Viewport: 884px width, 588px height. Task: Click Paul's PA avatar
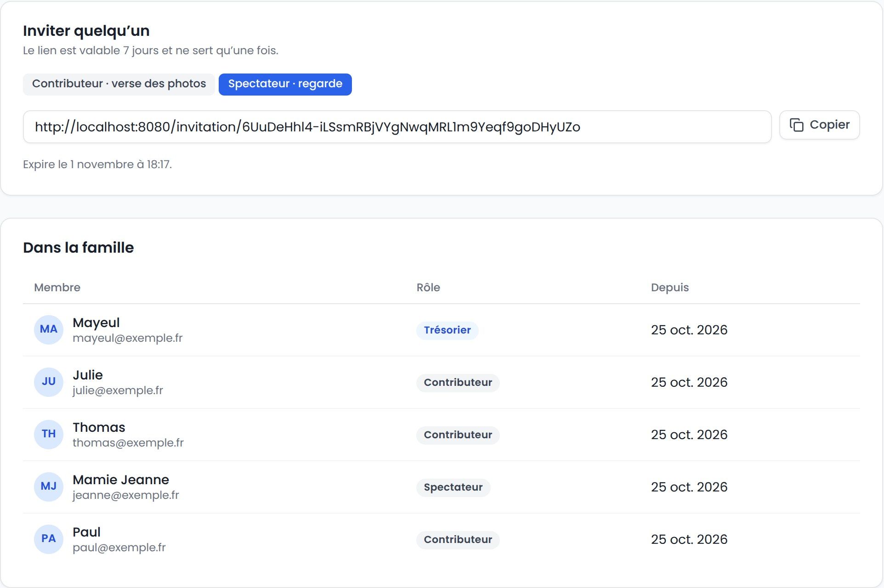coord(49,539)
